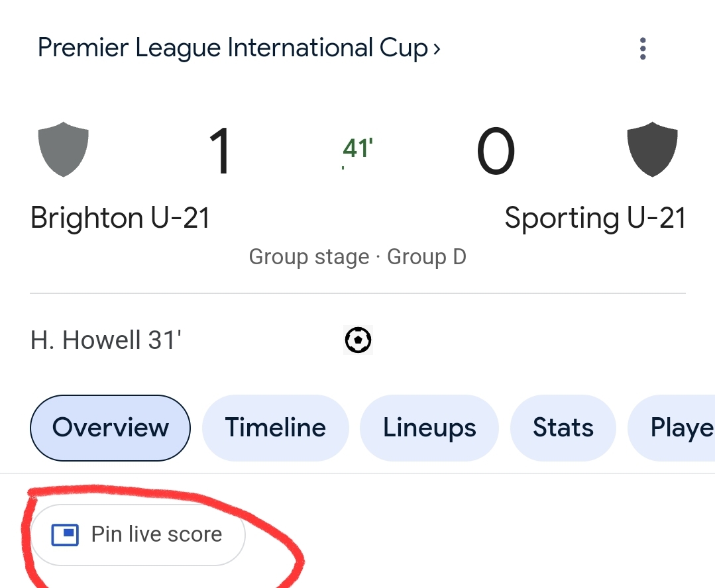
Task: Show the Stats tab
Action: pos(563,428)
